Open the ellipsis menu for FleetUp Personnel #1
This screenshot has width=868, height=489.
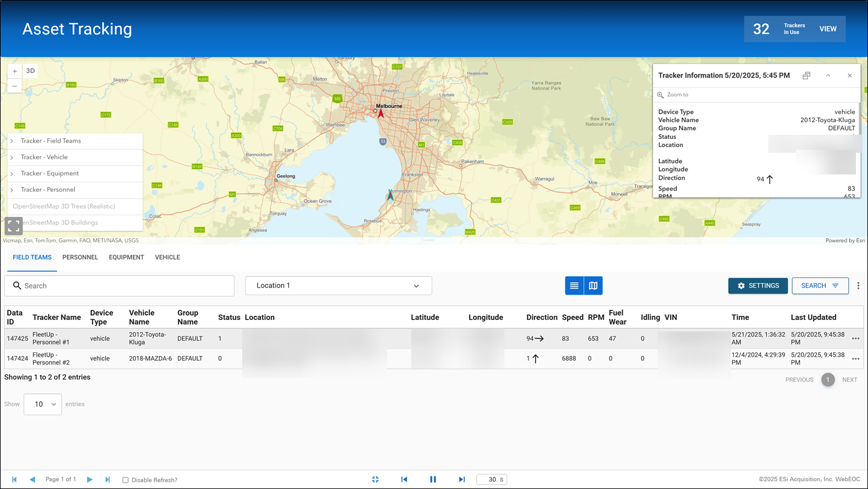click(x=855, y=339)
